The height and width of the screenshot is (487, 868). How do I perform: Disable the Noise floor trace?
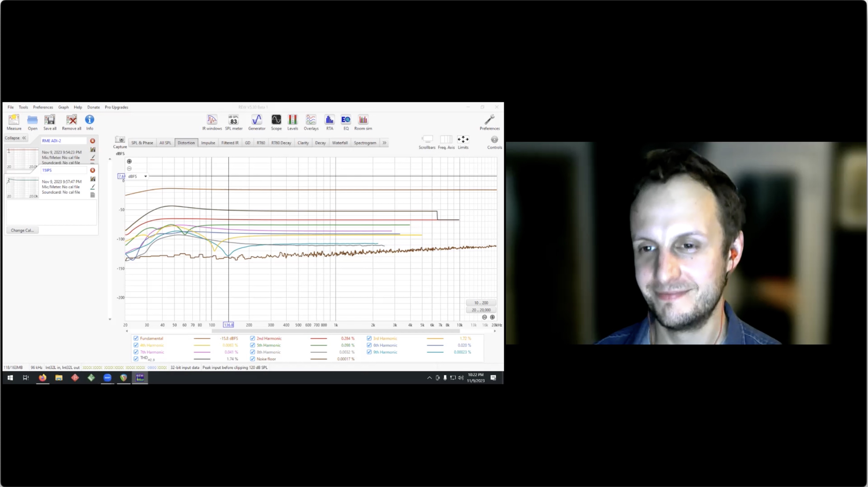click(x=252, y=359)
